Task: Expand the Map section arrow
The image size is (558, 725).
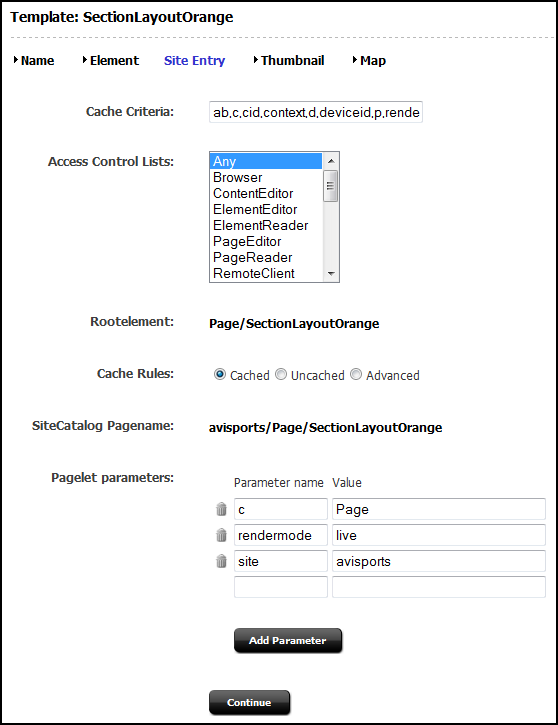Action: (x=355, y=60)
